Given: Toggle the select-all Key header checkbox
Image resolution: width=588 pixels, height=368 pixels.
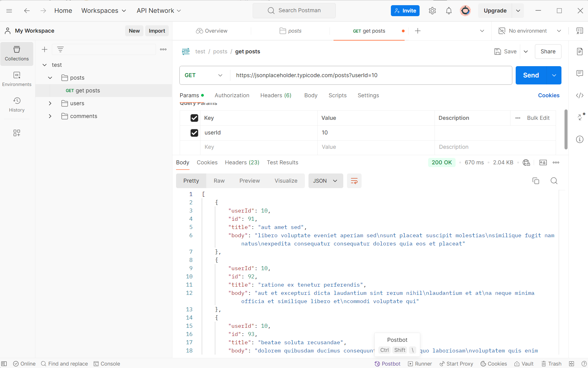Looking at the screenshot, I should [x=194, y=118].
